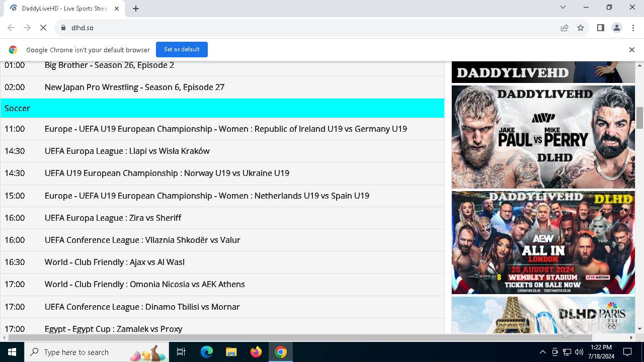Click horizontal scrollbar right arrow

point(632,338)
